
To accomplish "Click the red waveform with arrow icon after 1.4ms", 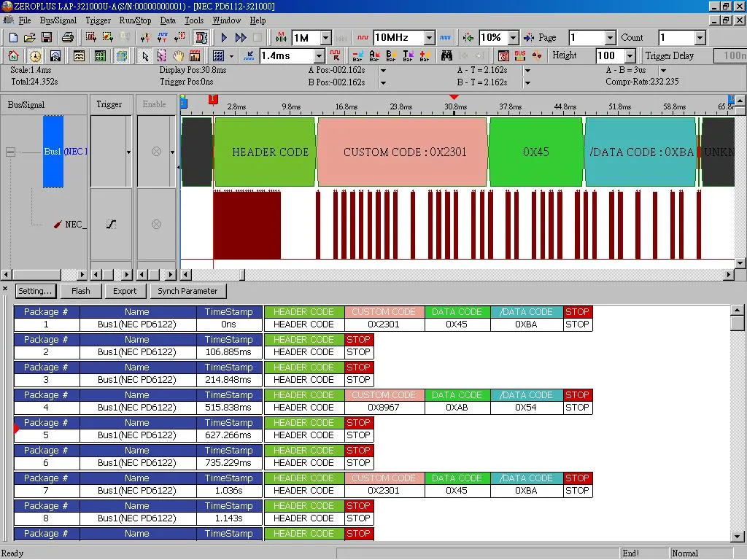I will tap(336, 55).
